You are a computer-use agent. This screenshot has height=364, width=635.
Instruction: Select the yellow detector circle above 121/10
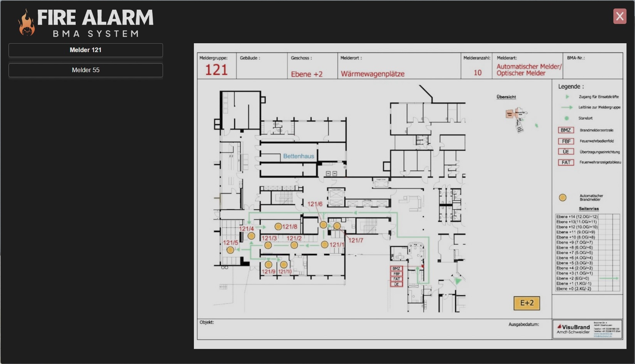point(284,264)
